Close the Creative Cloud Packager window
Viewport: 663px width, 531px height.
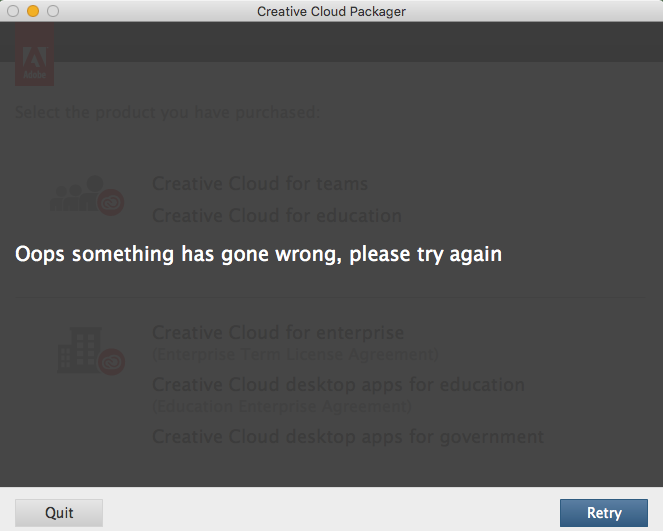[13, 11]
